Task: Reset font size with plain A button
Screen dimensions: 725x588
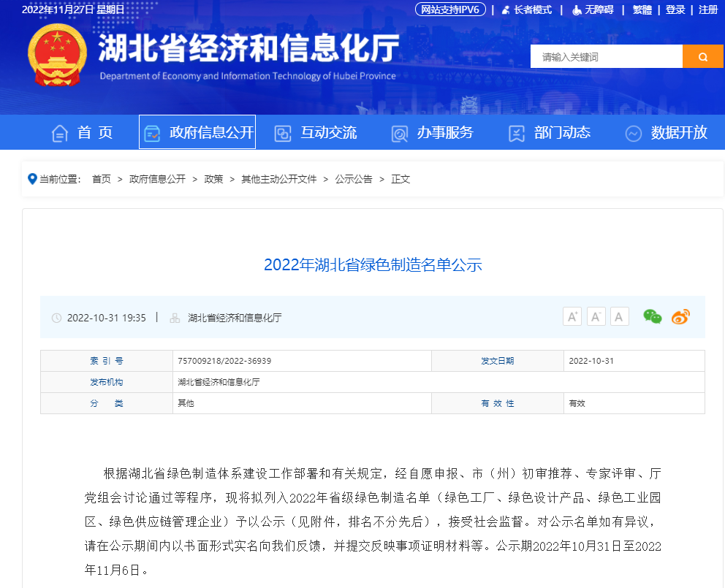Action: coord(620,317)
